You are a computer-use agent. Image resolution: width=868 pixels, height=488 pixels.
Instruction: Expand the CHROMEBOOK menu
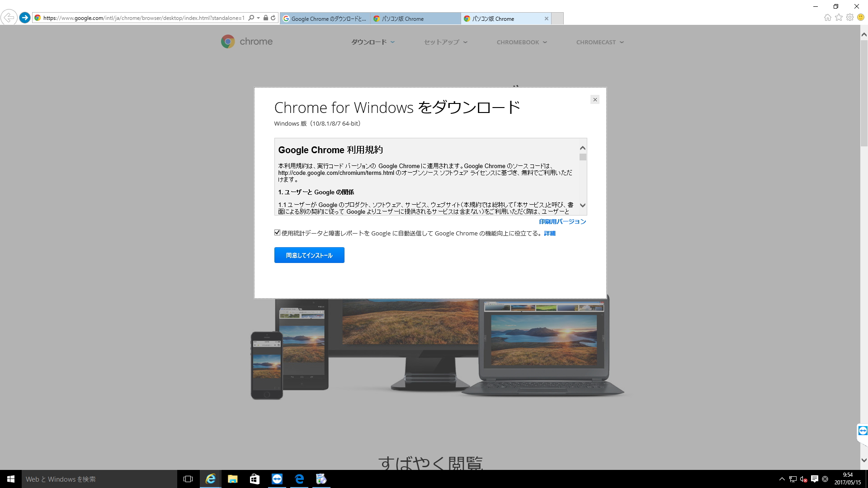[522, 42]
